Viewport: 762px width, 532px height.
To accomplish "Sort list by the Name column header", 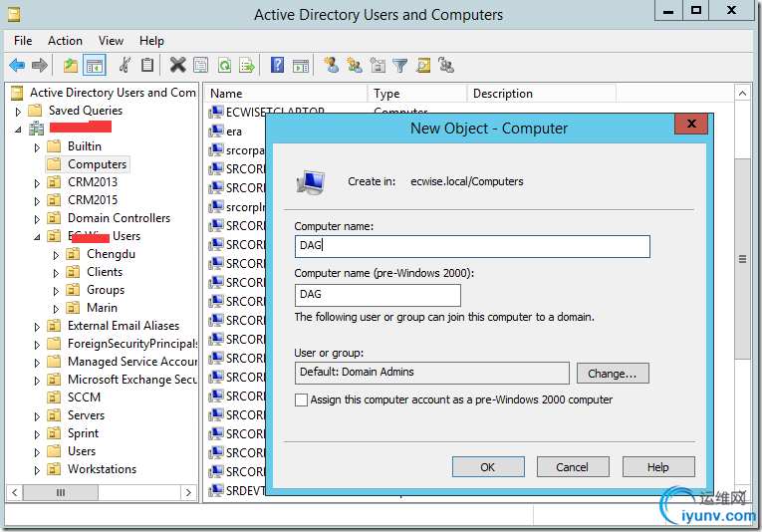I will click(x=286, y=94).
